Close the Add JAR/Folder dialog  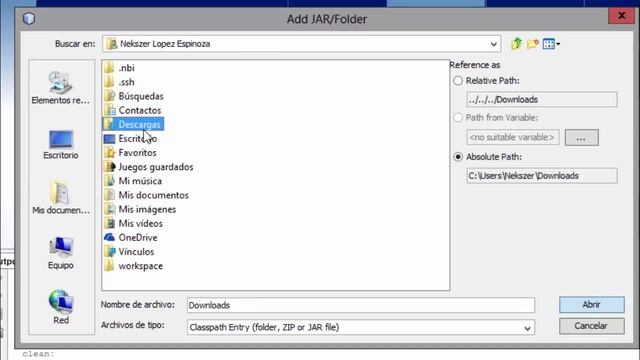tap(621, 16)
